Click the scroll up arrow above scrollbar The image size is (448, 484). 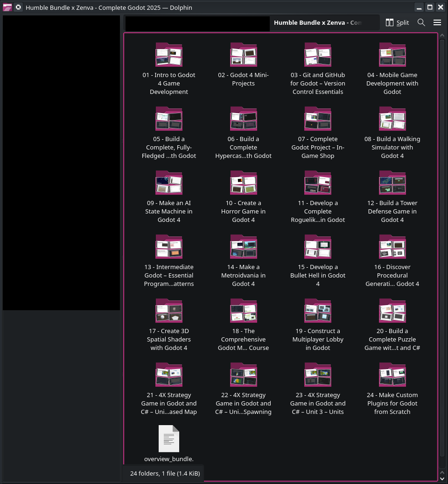442,36
